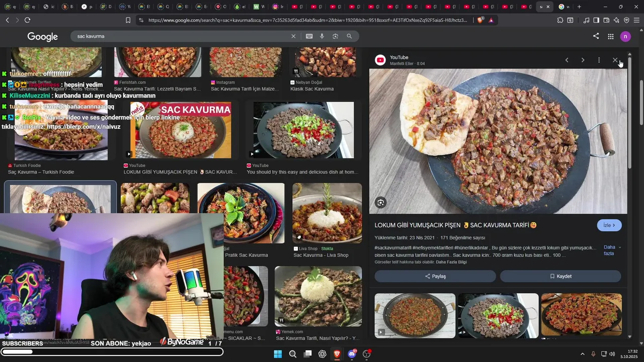Click the 'İzle' watch button

[x=609, y=225]
